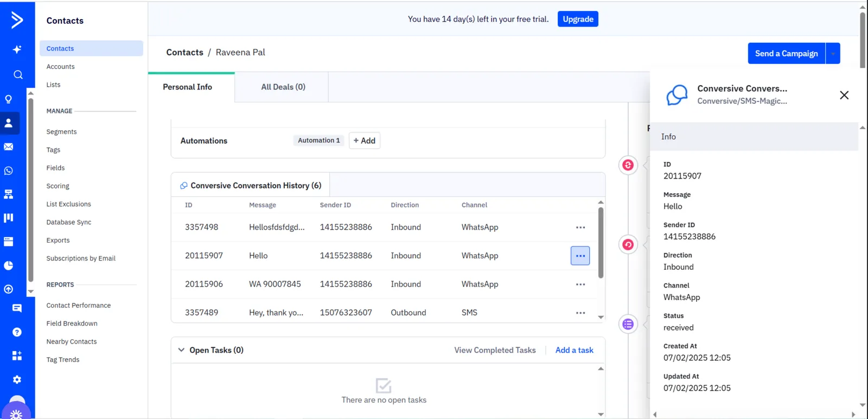Click the Info section header in details panel

point(754,137)
